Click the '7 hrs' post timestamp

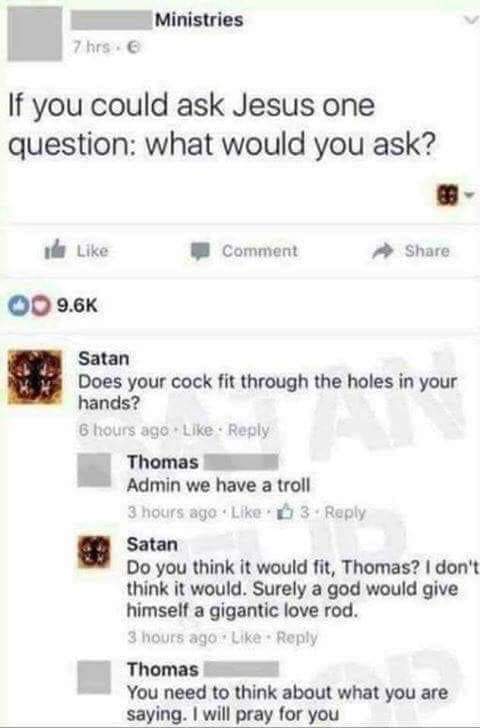[x=92, y=47]
